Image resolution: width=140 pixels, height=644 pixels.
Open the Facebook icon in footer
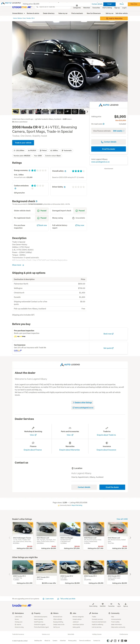(x=119, y=641)
